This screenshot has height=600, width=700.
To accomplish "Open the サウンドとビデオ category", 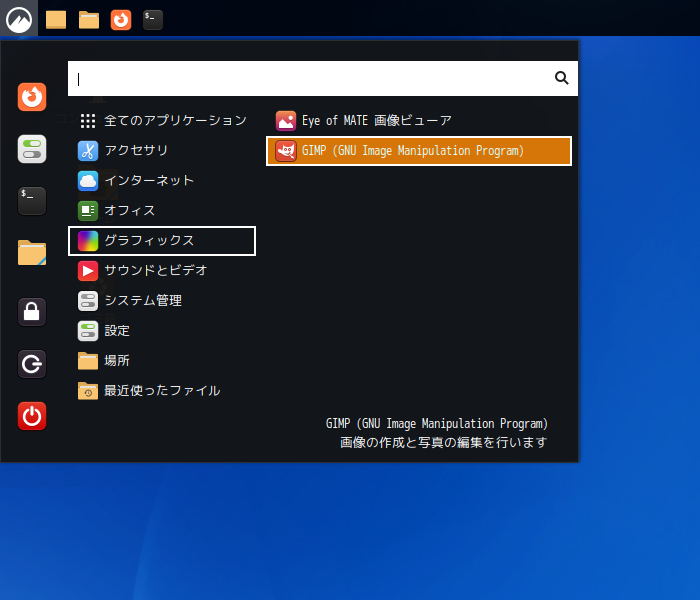I will click(162, 271).
